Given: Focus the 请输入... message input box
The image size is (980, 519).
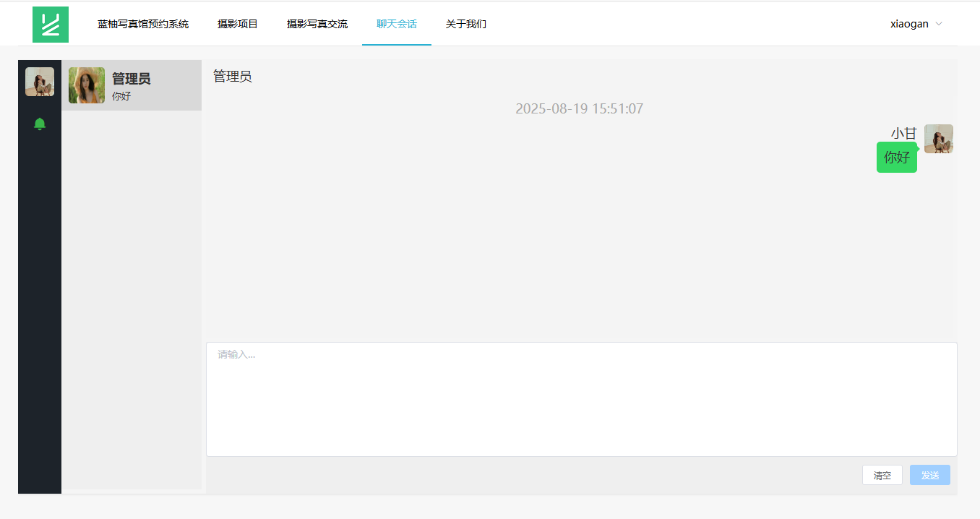Looking at the screenshot, I should pyautogui.click(x=582, y=399).
